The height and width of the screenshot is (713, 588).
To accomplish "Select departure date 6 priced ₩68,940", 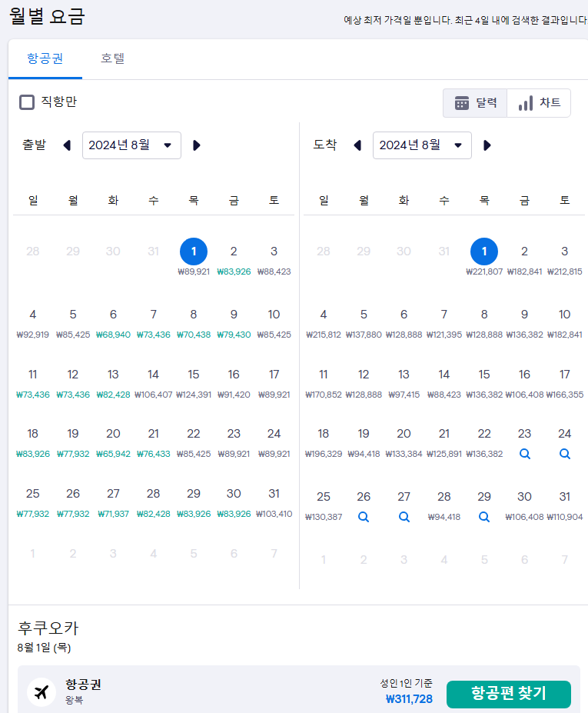I will point(113,323).
